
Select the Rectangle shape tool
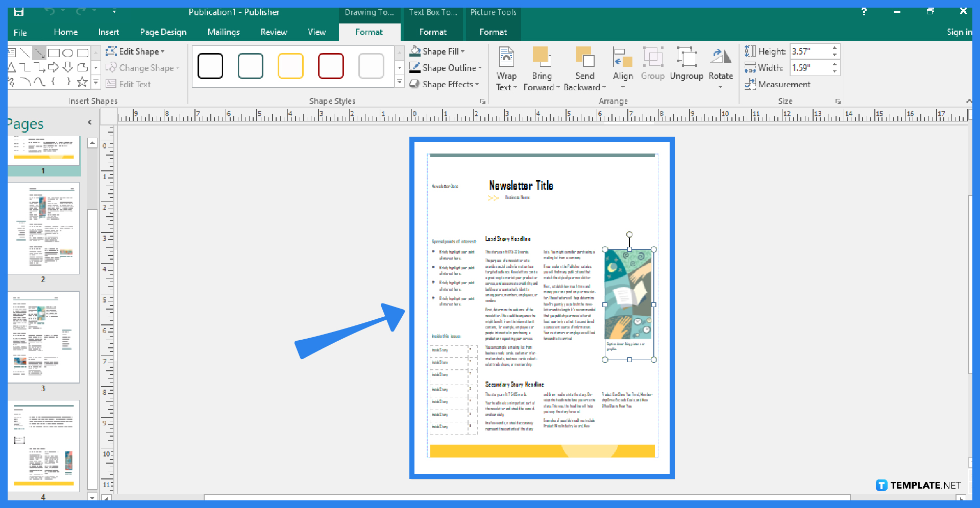click(54, 53)
